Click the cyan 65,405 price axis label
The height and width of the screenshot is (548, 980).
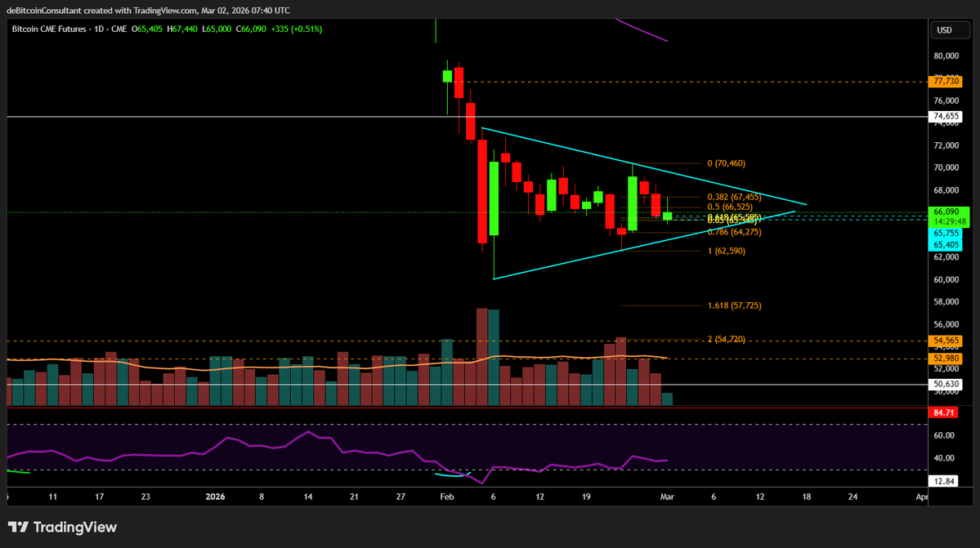(x=946, y=245)
